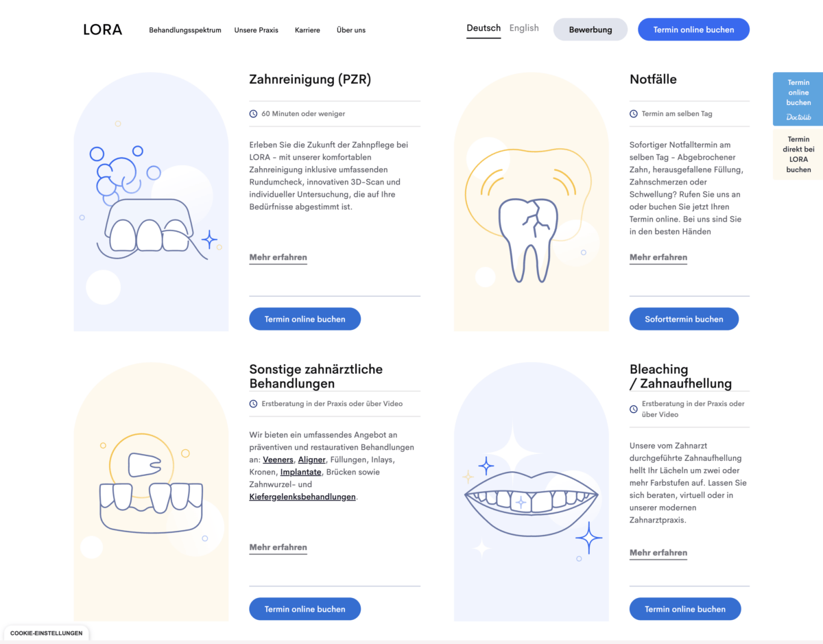Click the clock icon beside 60 Minuten
823x644 pixels.
(x=253, y=114)
